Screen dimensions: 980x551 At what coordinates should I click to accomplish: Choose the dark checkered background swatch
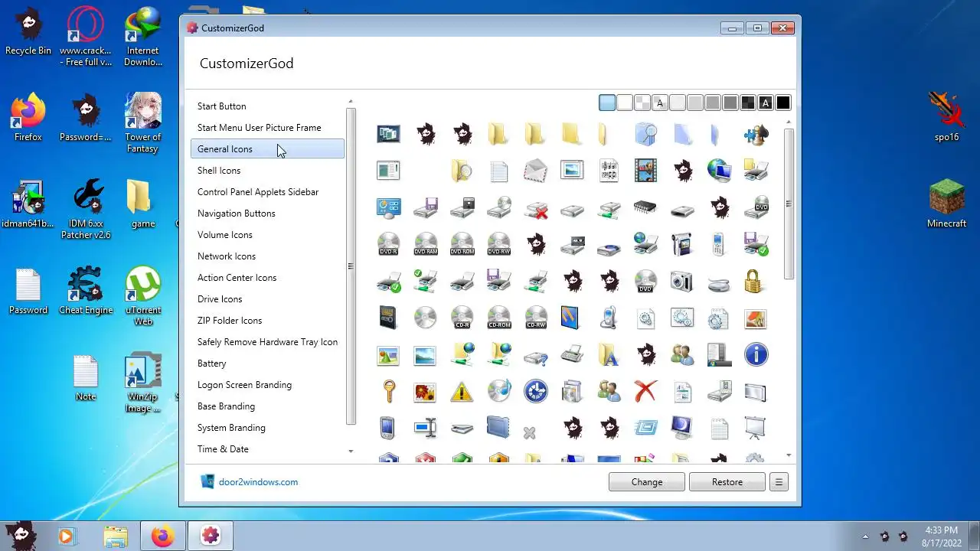pyautogui.click(x=748, y=103)
